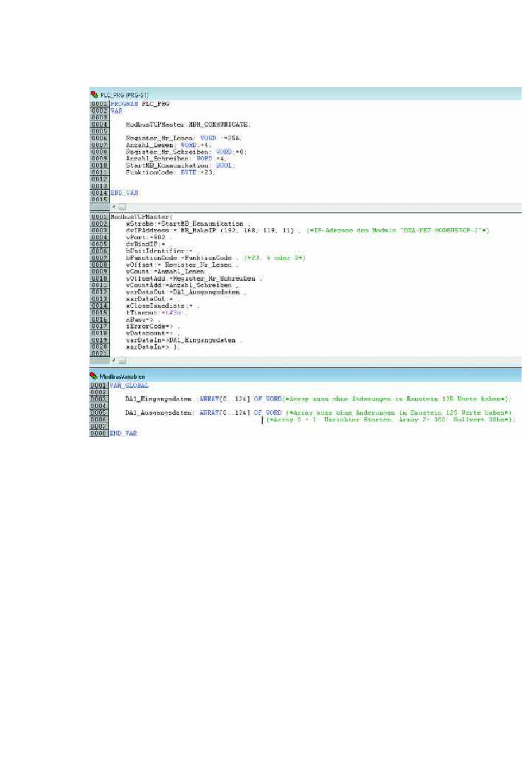The width and height of the screenshot is (532, 783).
Task: Click 'dwBindIP:=' parameter line
Action: [x=148, y=244]
